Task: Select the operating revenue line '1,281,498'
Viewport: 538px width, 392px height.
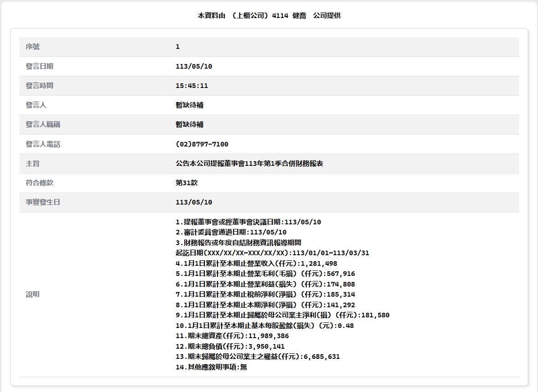Action: pyautogui.click(x=256, y=263)
